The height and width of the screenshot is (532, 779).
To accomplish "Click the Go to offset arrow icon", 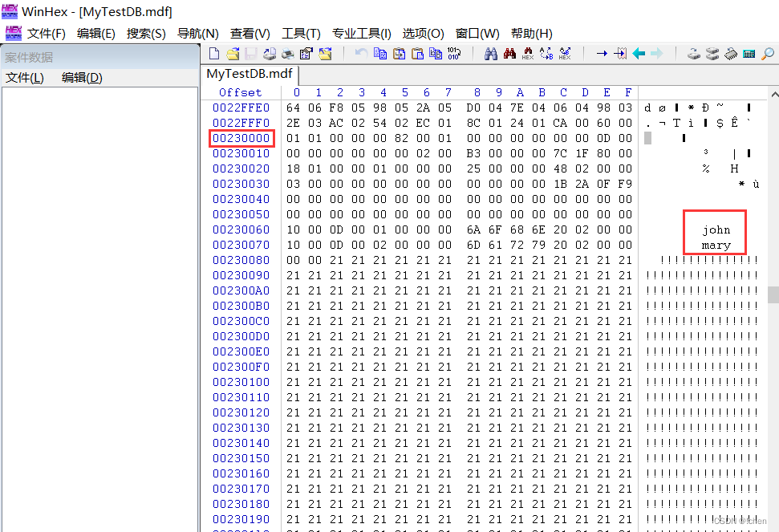I will click(x=602, y=54).
